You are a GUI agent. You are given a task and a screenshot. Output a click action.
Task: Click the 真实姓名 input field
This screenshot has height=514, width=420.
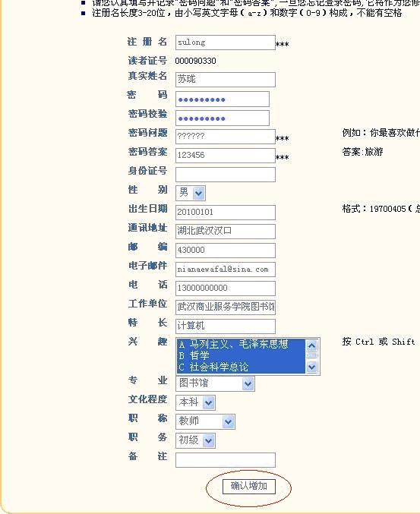tap(226, 80)
